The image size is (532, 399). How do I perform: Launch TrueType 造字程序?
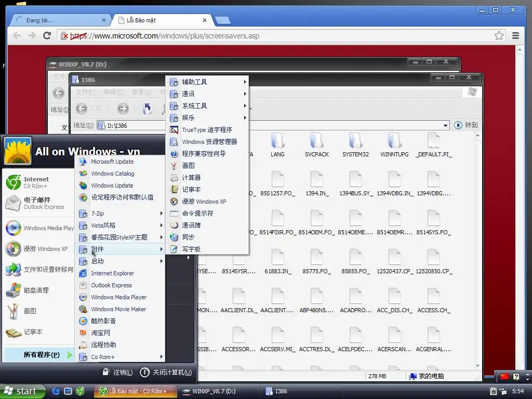coord(208,129)
